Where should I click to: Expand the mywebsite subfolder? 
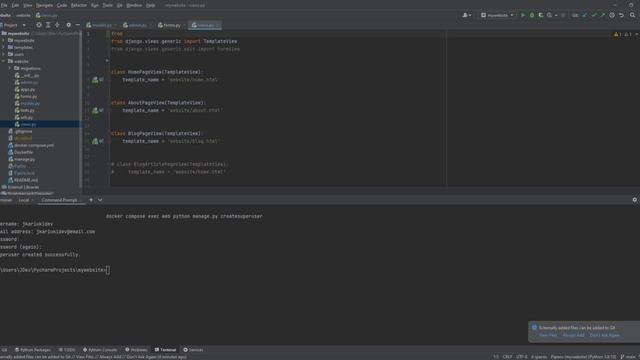click(4, 40)
